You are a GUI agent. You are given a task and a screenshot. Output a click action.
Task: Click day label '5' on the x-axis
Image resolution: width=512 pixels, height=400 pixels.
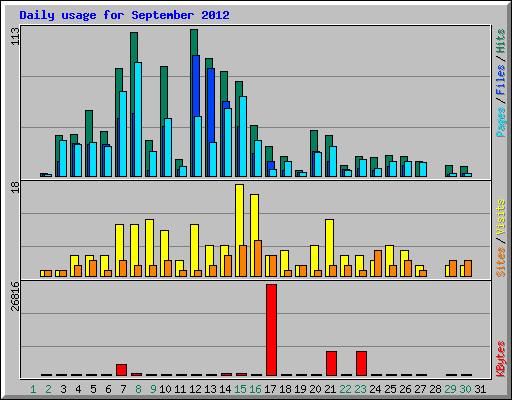[93, 389]
